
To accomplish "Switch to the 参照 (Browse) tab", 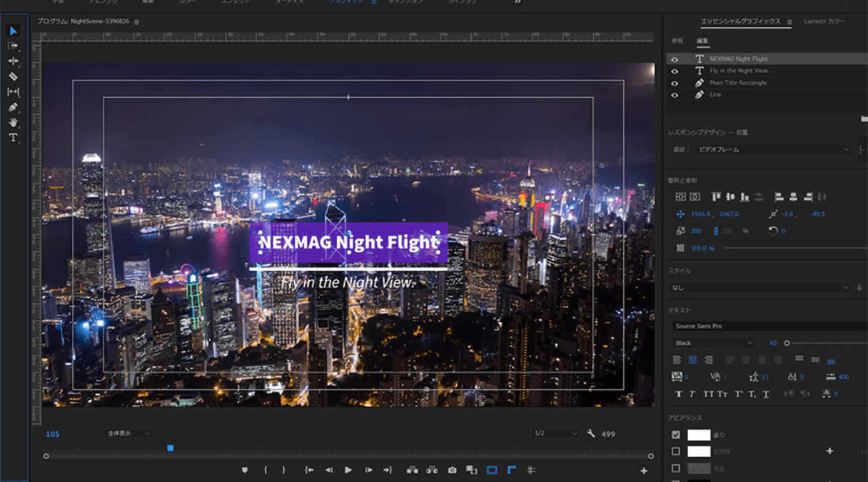I will click(x=677, y=41).
